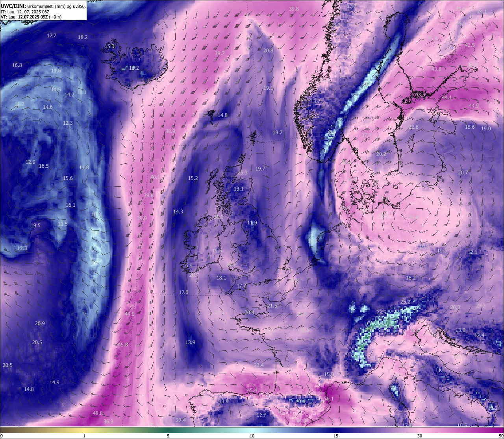Select the 44.1 value label

(447, 97)
